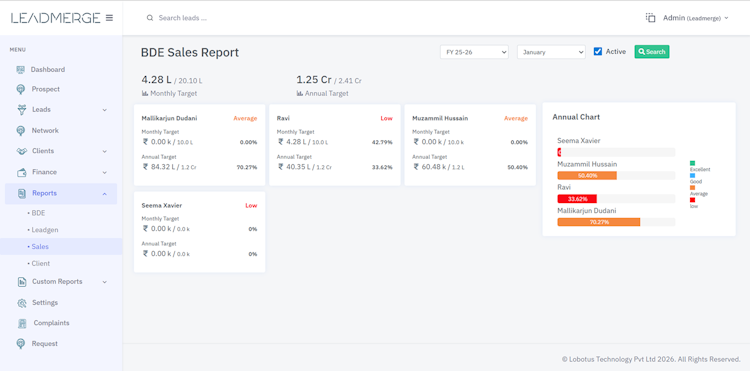
Task: Click the search magnifier icon in top bar
Action: 150,18
